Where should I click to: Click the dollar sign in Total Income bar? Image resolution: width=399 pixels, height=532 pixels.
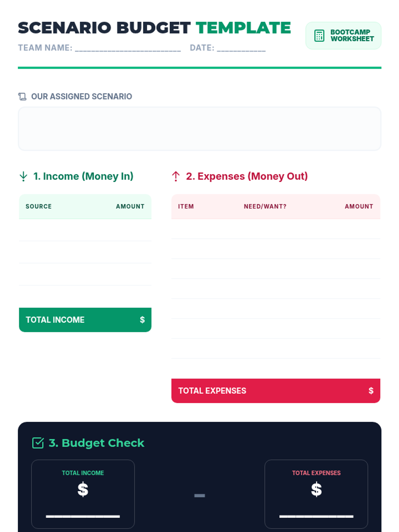click(142, 320)
